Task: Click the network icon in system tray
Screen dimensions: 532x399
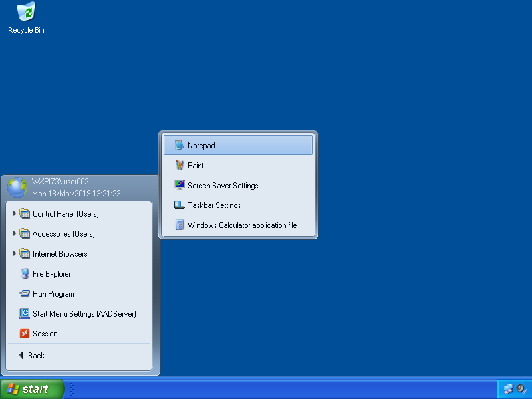Action: (508, 389)
